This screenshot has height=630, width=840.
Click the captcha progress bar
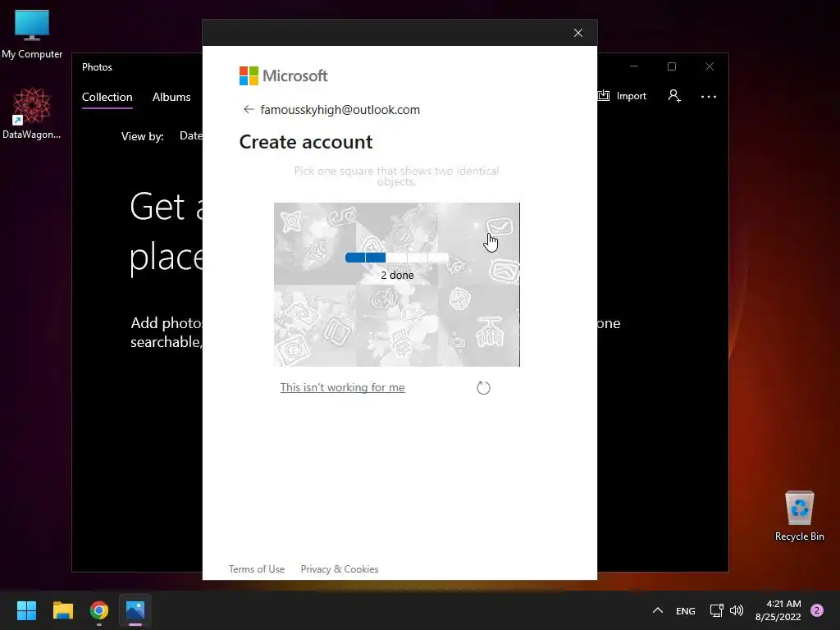[x=396, y=258]
